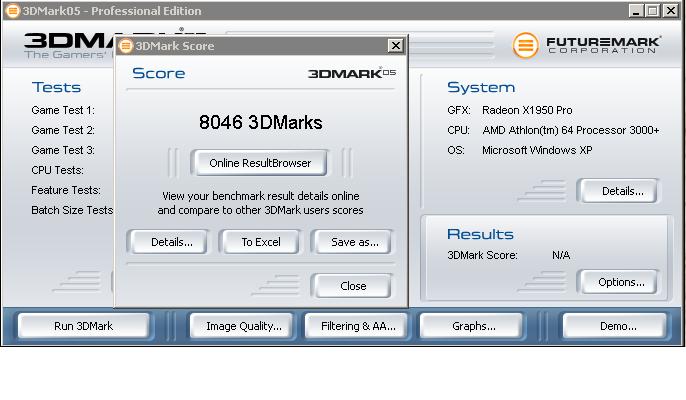Viewport: 686px width, 400px height.
Task: Click the Results heading
Action: tap(480, 234)
